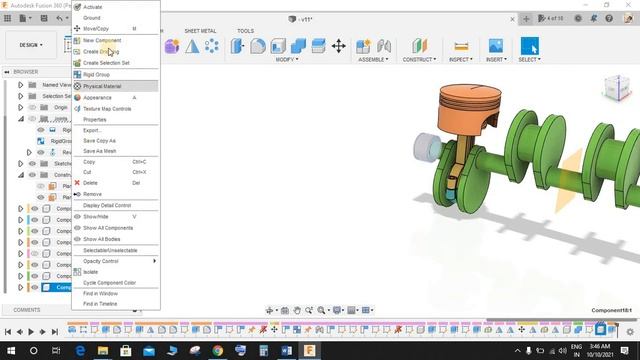Screen dimensions: 640x360
Task: Open File Explorer from the taskbar
Action: 103,351
